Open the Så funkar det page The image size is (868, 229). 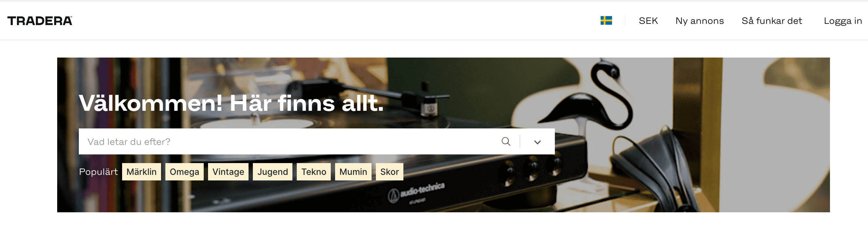pyautogui.click(x=772, y=21)
